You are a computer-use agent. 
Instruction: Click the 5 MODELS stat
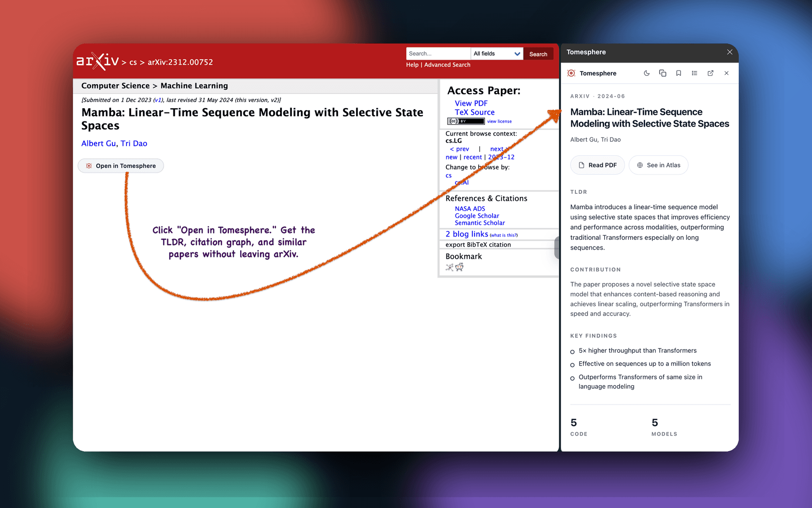[x=664, y=427]
